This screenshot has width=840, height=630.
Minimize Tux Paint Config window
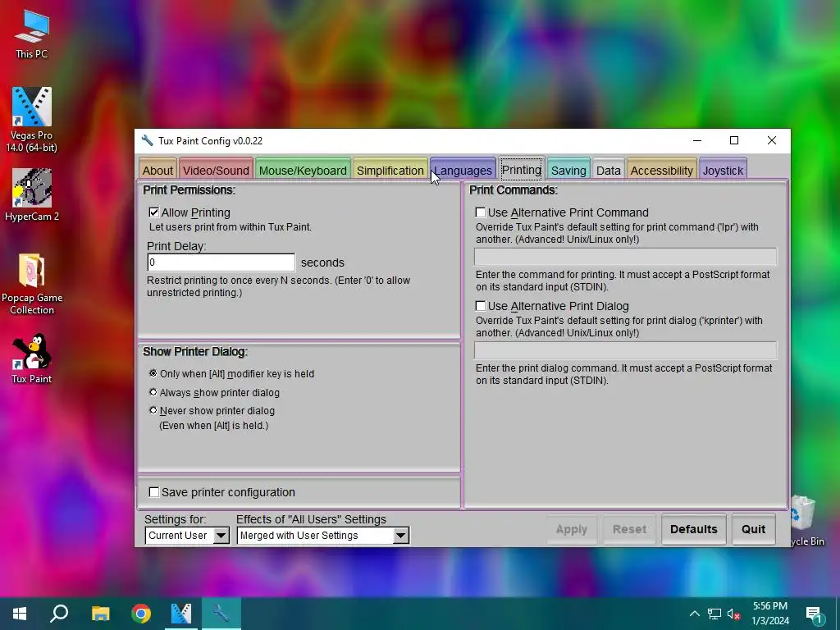point(697,140)
